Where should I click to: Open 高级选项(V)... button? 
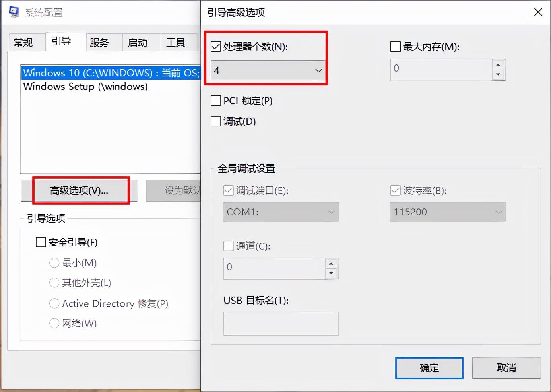79,191
